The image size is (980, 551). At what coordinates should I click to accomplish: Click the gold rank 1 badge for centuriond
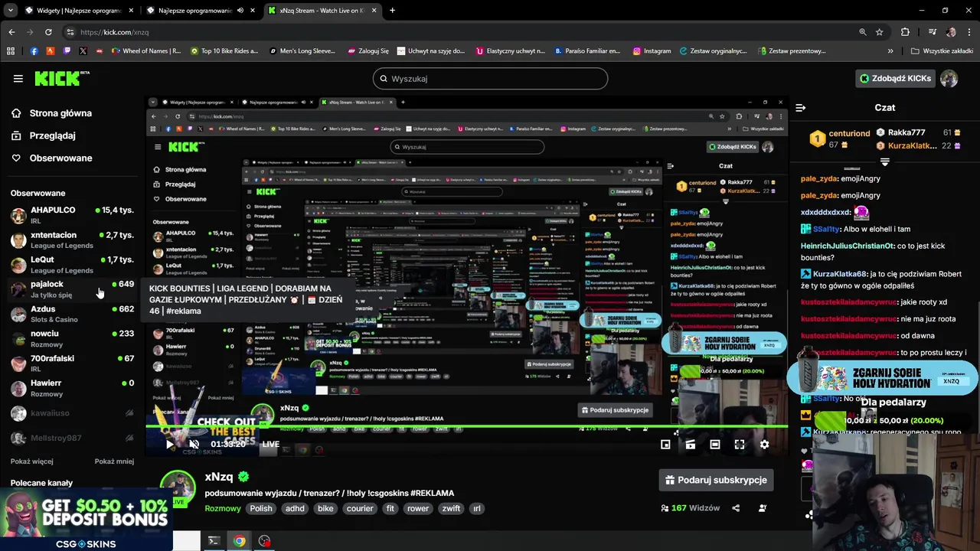818,139
